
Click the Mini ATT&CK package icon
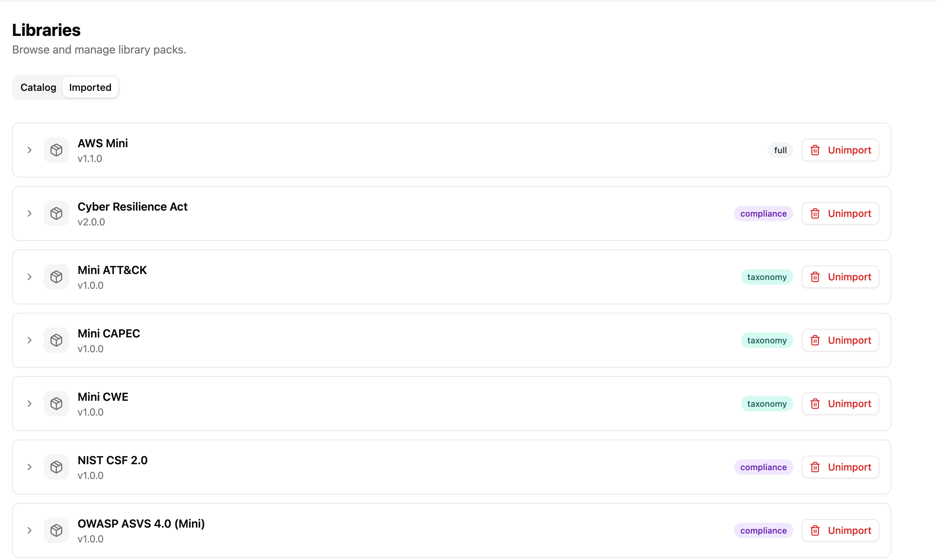pos(56,277)
